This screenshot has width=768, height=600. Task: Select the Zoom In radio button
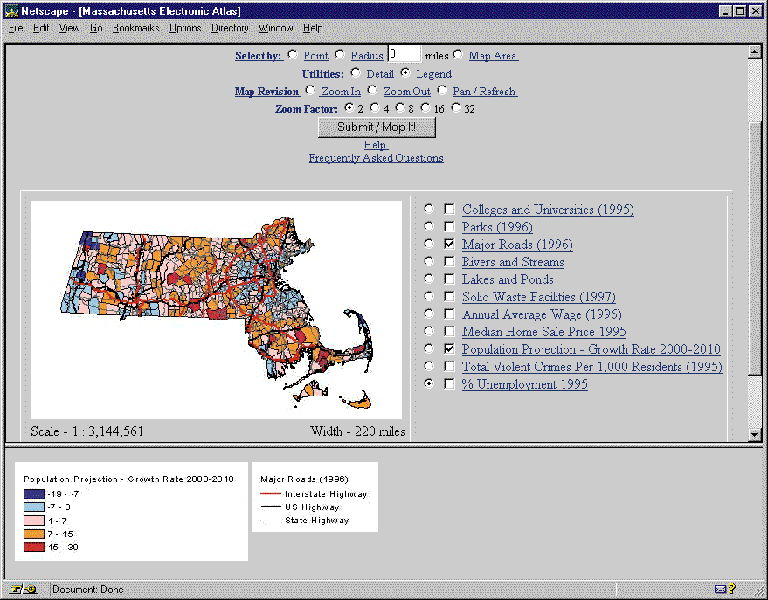[310, 91]
